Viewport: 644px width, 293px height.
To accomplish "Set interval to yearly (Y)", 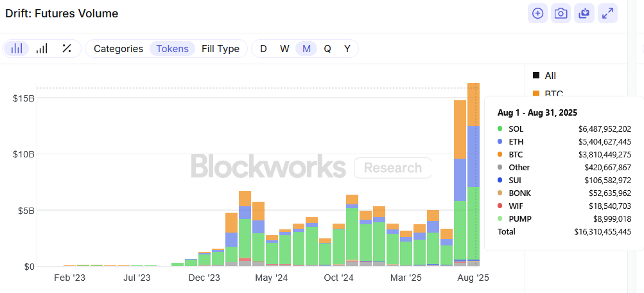I will click(347, 48).
